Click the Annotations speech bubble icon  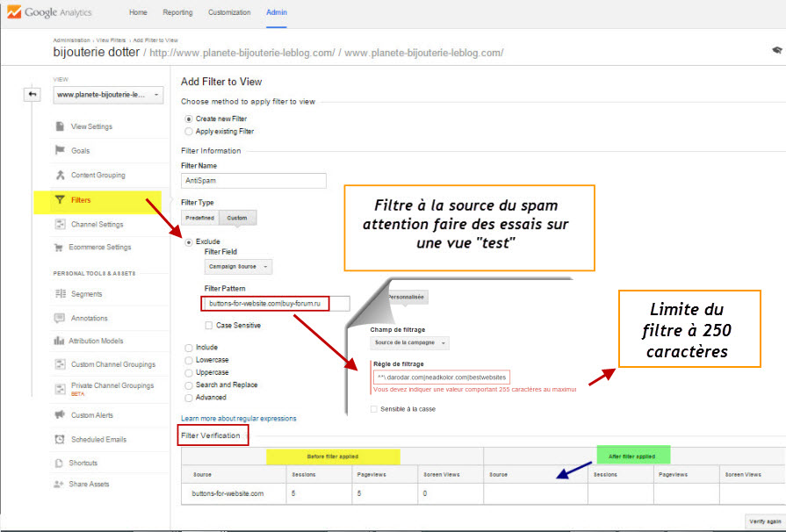click(60, 318)
